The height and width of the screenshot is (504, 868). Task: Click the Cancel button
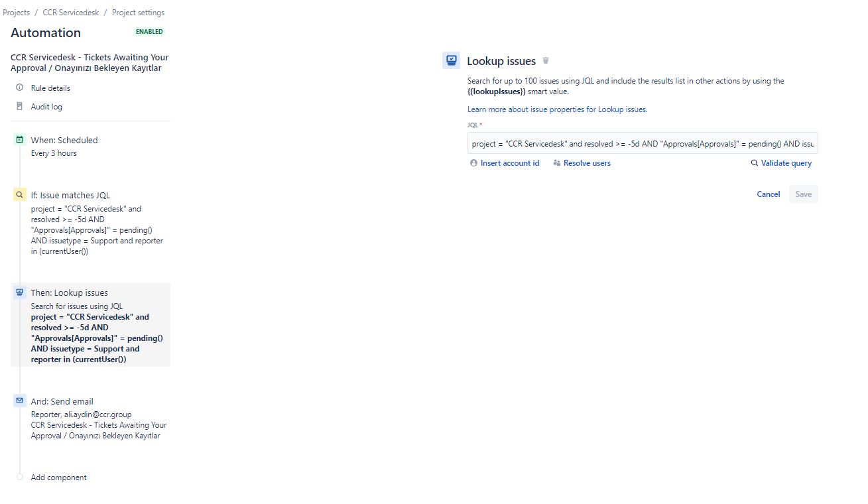click(x=769, y=194)
